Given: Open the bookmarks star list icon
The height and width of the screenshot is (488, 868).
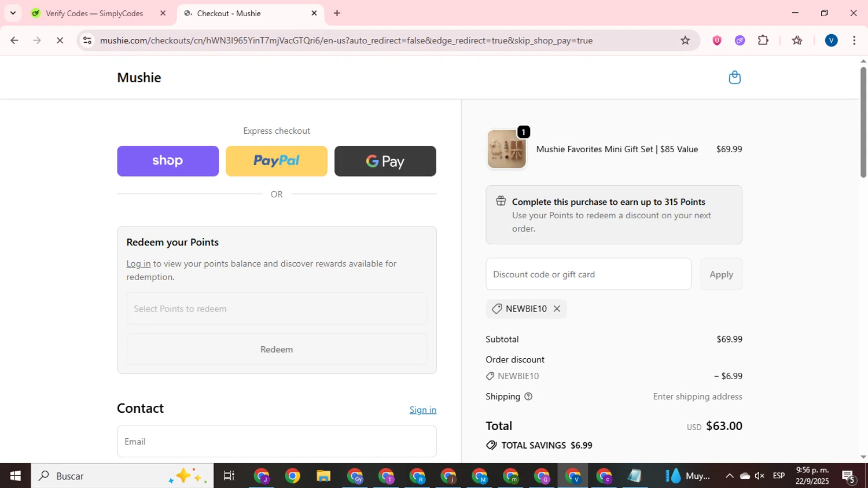Looking at the screenshot, I should coord(797,41).
